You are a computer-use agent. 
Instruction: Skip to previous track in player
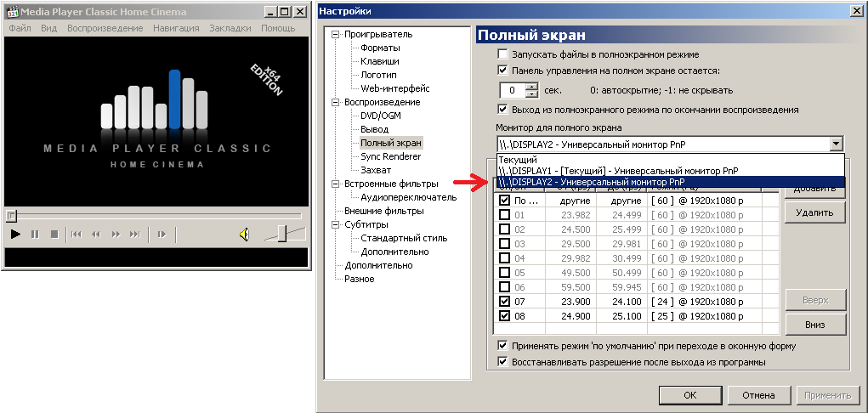coord(77,235)
